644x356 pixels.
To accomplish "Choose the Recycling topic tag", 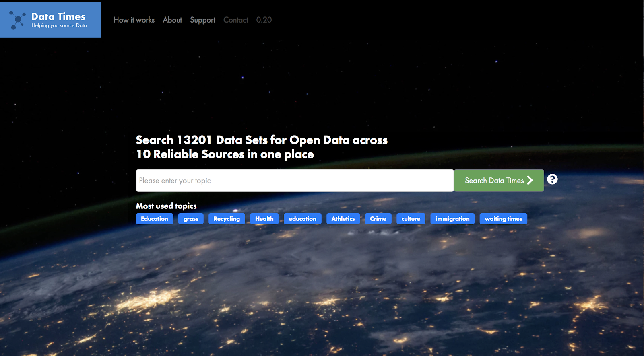I will 227,219.
